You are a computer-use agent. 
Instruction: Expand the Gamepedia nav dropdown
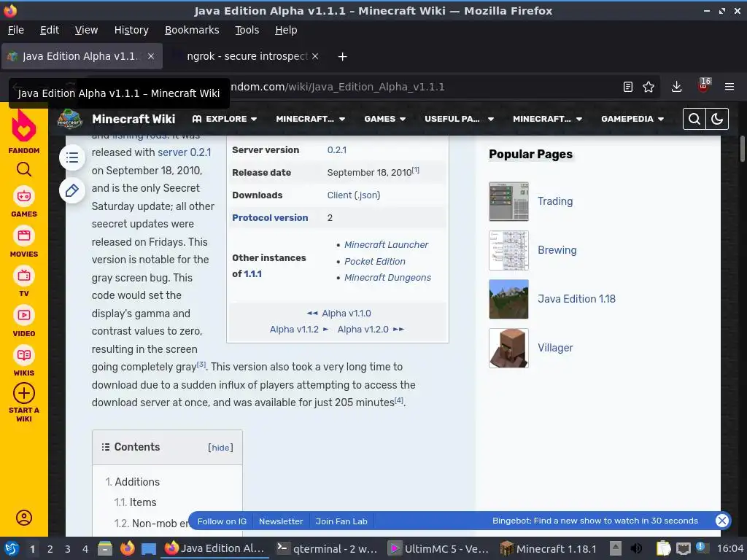632,119
